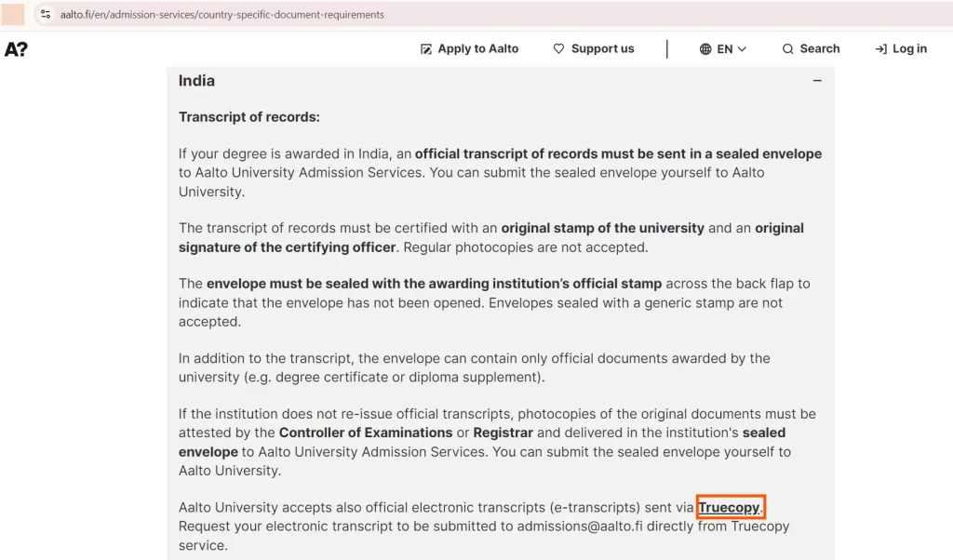Click the globe language icon
Screen dimensions: 953x560
705,48
